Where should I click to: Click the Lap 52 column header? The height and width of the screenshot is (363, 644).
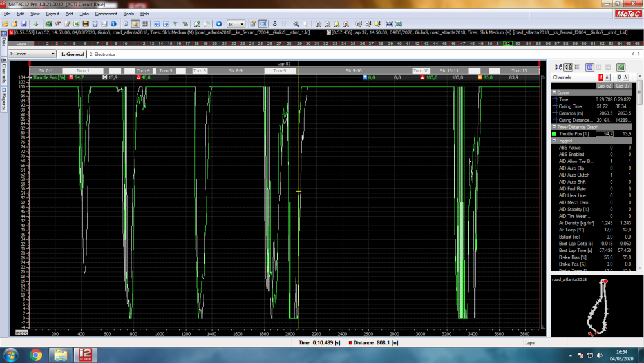pyautogui.click(x=604, y=86)
